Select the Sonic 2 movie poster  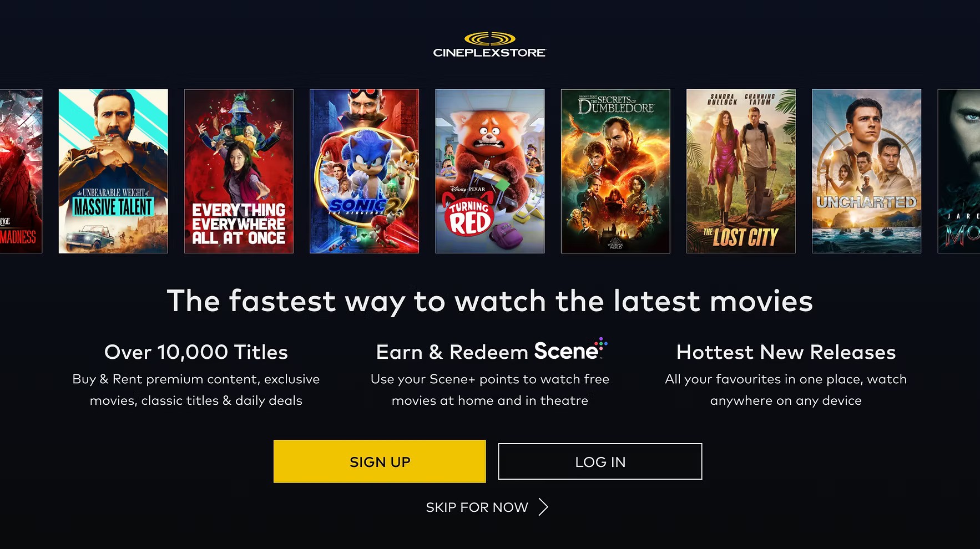pos(364,171)
